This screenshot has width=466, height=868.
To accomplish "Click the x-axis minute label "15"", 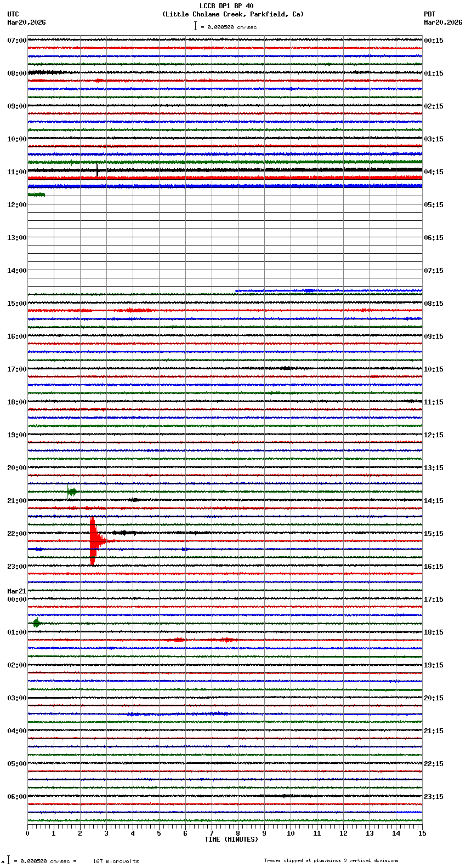I will pos(422,833).
